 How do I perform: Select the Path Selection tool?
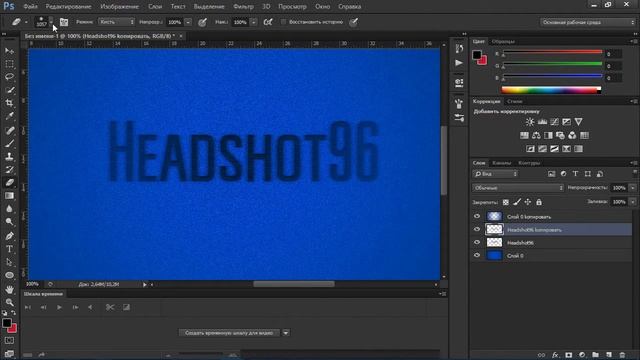[9, 262]
